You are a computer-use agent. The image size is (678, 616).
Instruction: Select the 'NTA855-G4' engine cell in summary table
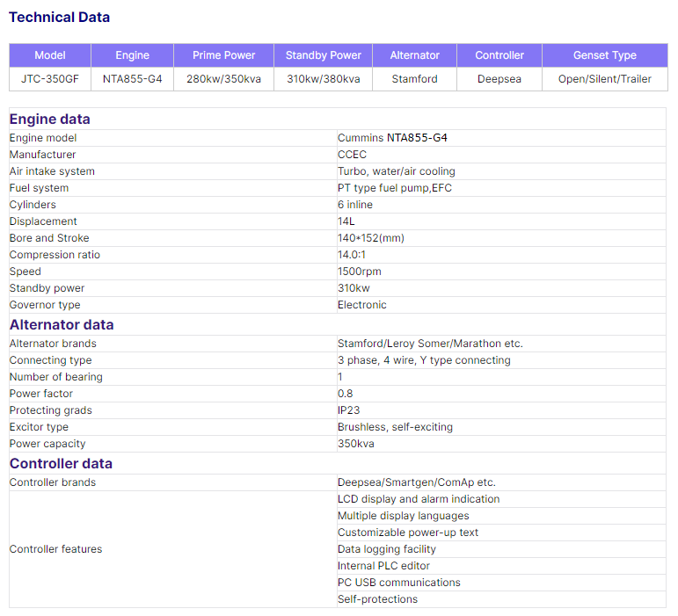tap(132, 79)
